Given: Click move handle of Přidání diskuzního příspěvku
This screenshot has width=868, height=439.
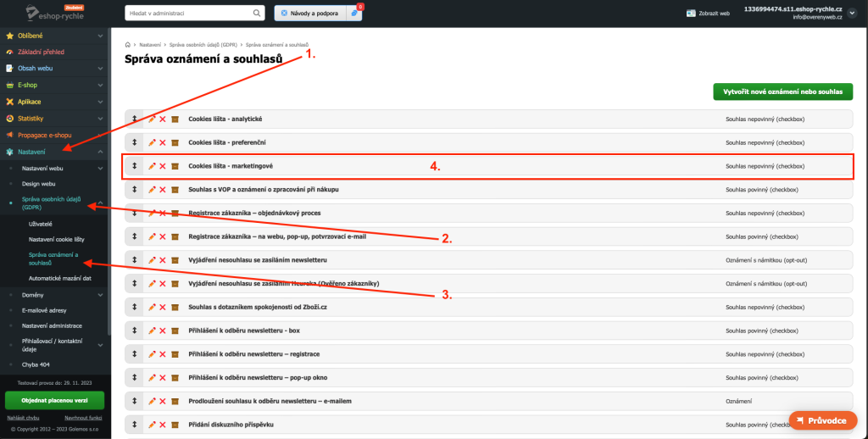Looking at the screenshot, I should click(134, 425).
